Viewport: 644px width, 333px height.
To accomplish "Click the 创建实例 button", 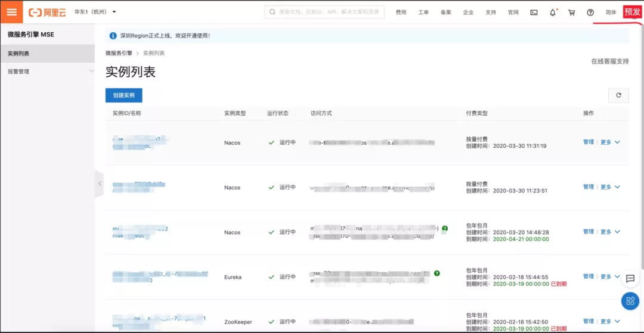I will [123, 95].
